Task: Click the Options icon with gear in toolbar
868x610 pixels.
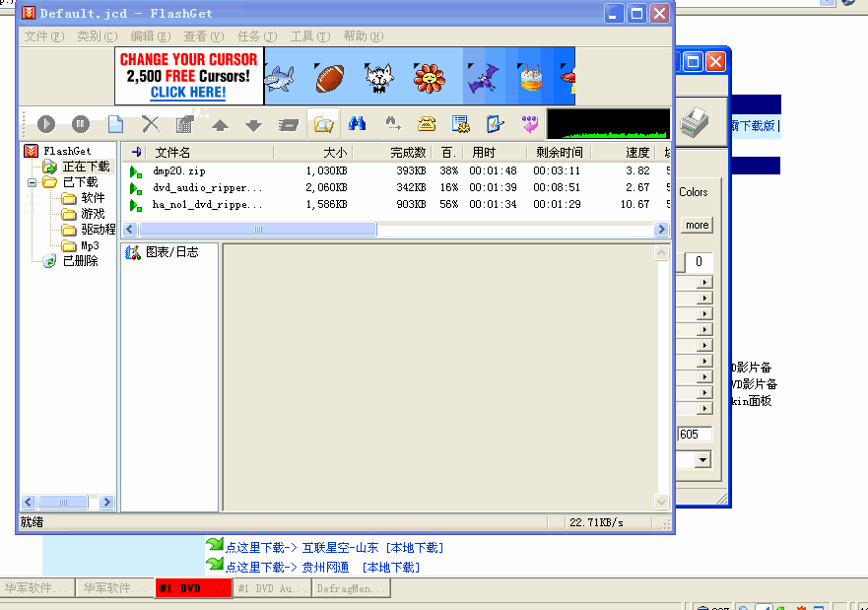Action: (x=460, y=124)
